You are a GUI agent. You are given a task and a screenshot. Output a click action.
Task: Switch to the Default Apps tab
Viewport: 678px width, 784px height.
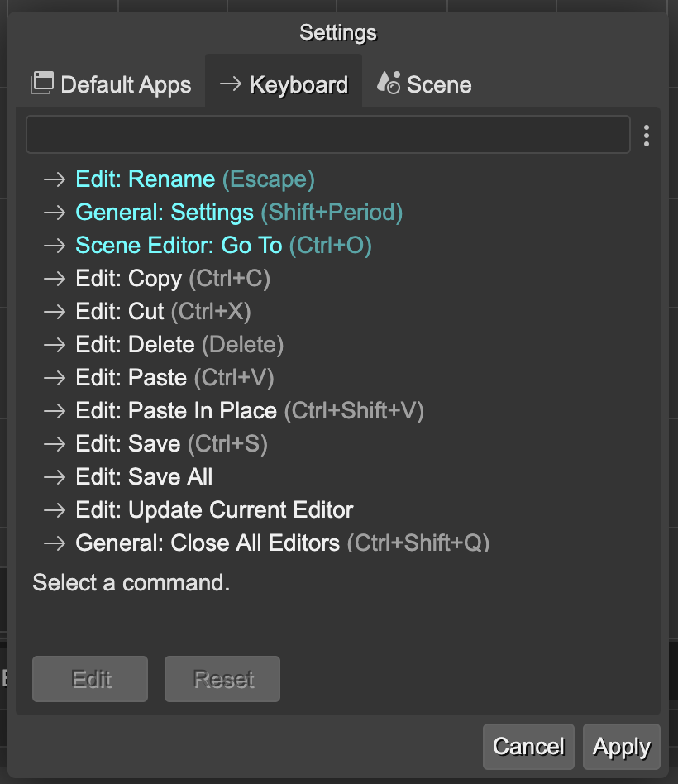point(110,84)
